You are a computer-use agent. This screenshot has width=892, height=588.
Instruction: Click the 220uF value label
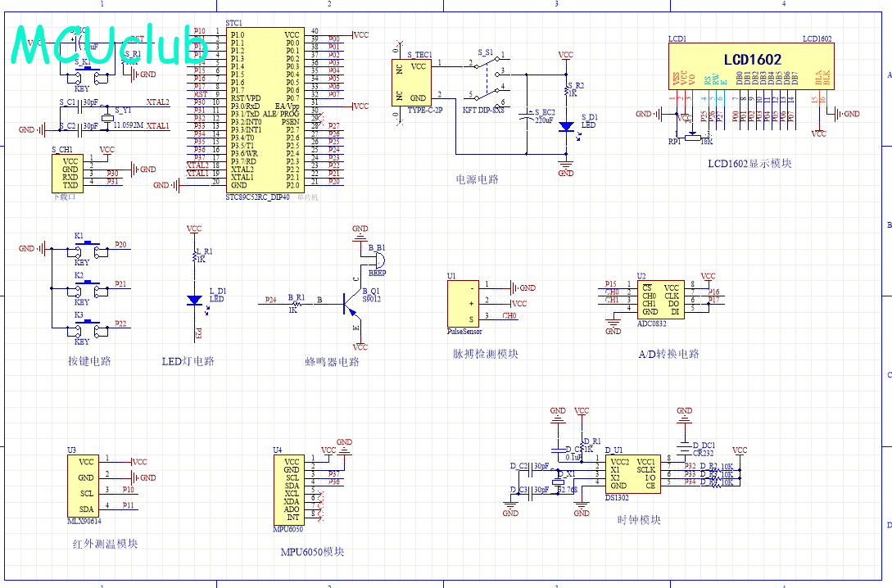[x=545, y=120]
